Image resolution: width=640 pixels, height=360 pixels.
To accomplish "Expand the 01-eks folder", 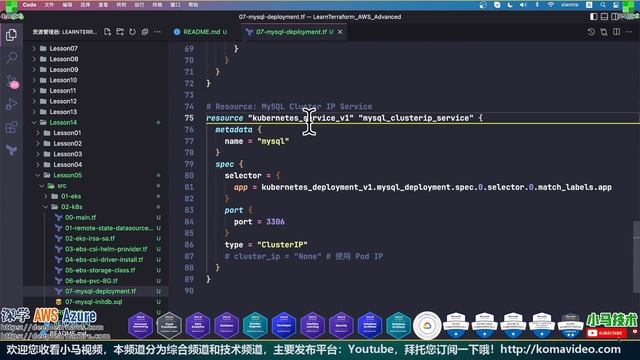I will (x=71, y=196).
